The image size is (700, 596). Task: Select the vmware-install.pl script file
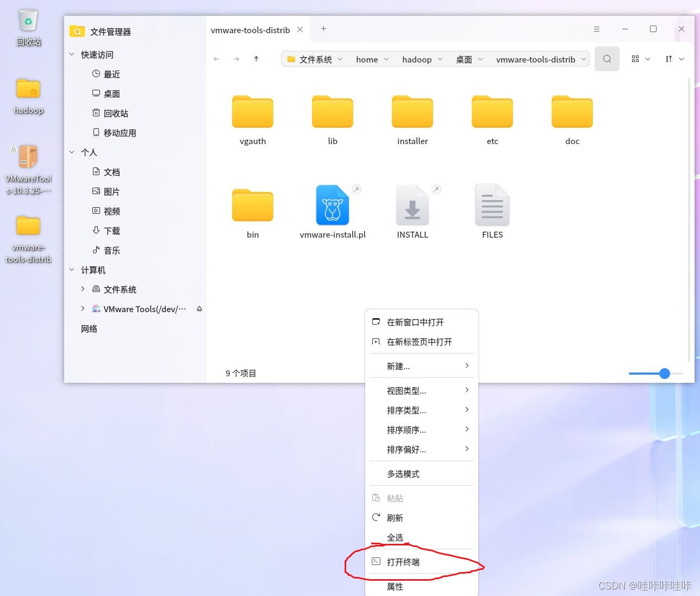click(333, 213)
